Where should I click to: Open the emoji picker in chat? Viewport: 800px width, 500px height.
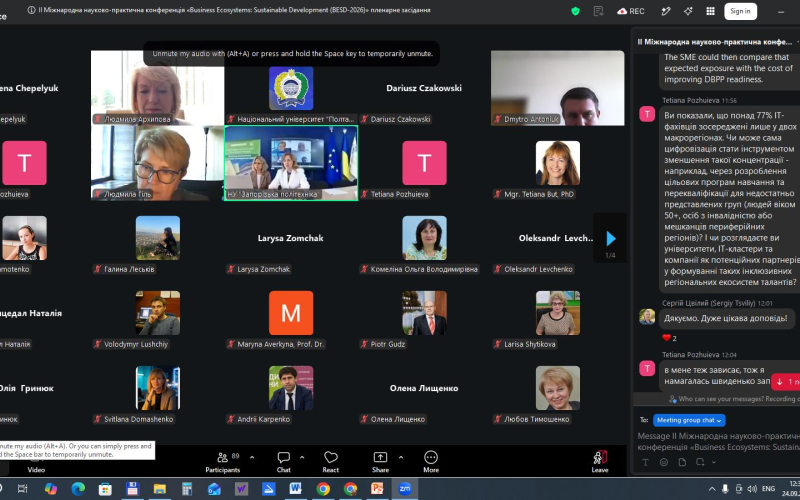[664, 462]
